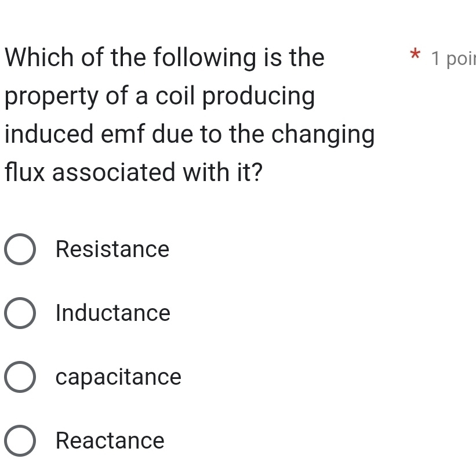Choose the Inductance radio button
The width and height of the screenshot is (476, 466).
tap(21, 313)
